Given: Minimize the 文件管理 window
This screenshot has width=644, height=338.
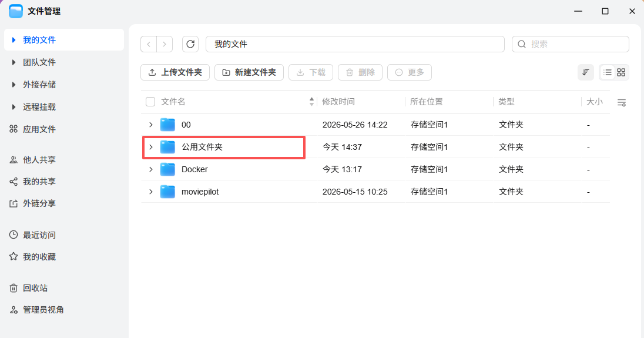Looking at the screenshot, I should 578,11.
